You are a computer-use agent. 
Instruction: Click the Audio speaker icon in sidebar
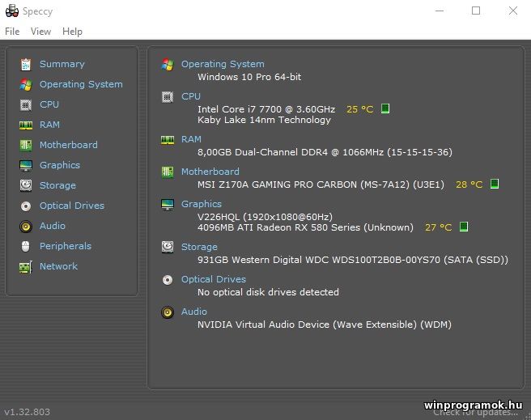point(26,226)
